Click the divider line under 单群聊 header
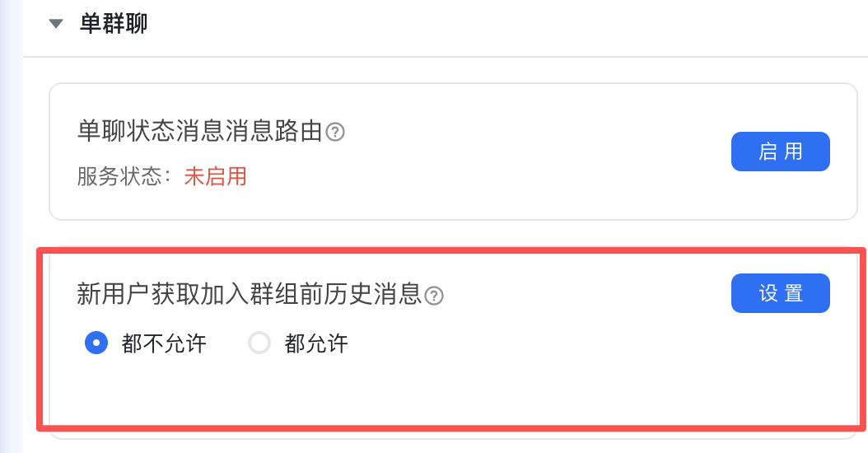 (445, 57)
